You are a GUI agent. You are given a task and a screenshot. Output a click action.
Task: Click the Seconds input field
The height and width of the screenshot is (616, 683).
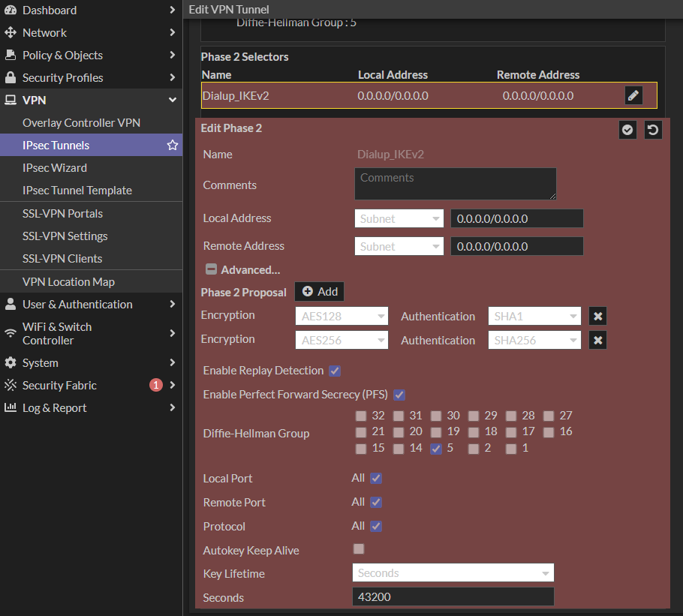click(x=453, y=597)
